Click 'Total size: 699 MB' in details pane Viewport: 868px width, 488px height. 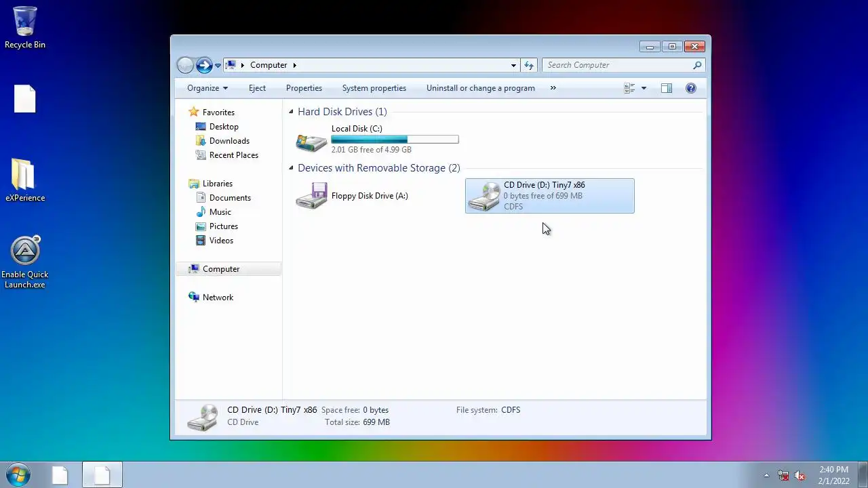point(357,422)
